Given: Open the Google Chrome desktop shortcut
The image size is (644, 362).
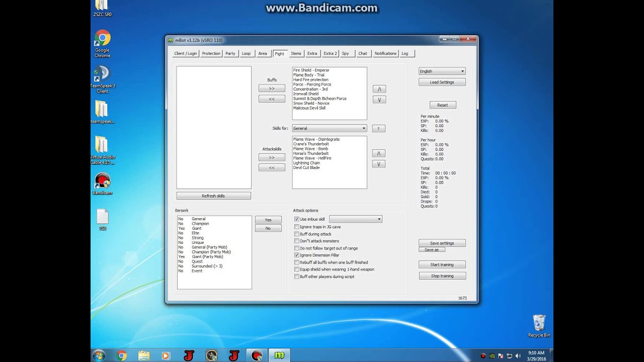Looking at the screenshot, I should [102, 44].
